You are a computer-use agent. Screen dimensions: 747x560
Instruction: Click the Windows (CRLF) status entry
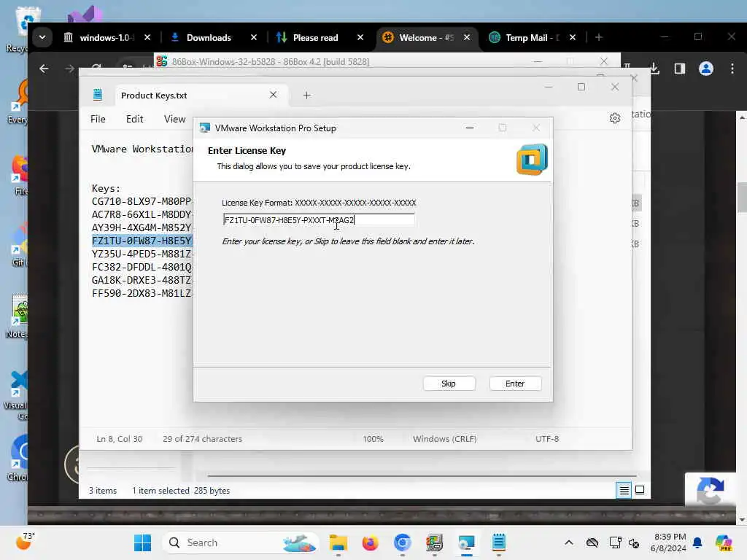[x=444, y=439]
